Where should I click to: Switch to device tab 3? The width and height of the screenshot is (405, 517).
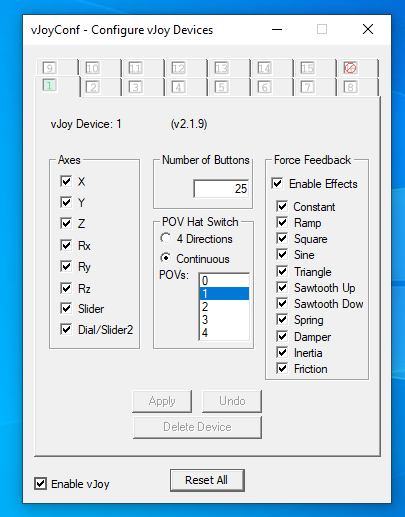[x=143, y=87]
